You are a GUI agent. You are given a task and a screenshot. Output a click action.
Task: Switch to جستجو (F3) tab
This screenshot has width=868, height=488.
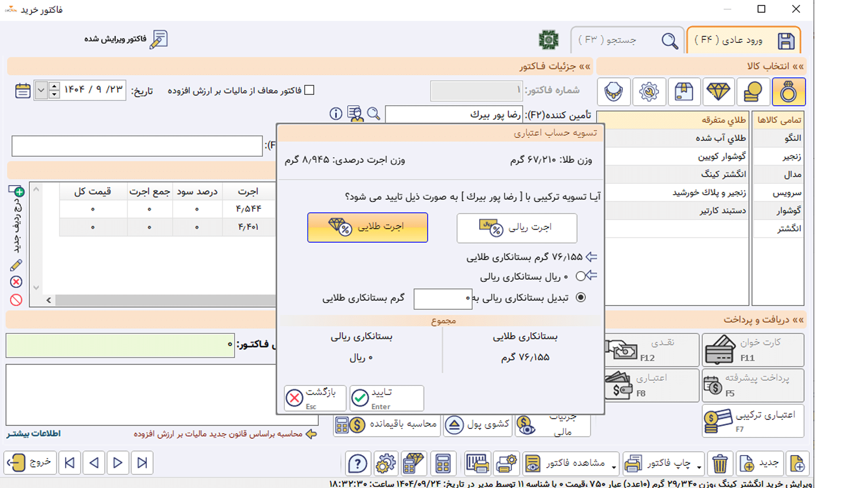[627, 40]
